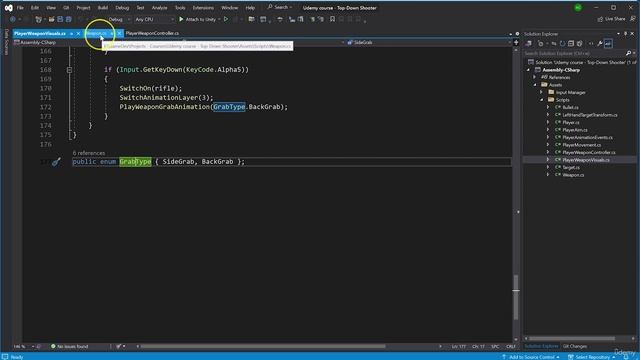Click the Solution Explorer refresh icon
The image size is (640, 360).
[x=562, y=44]
